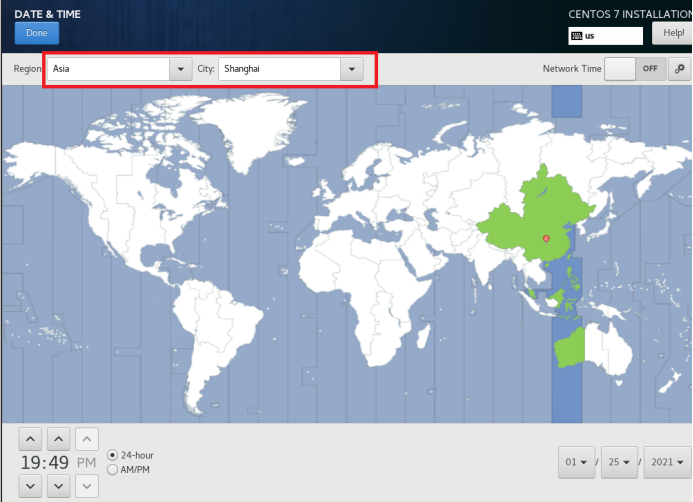
Task: Increase hours with the up arrow
Action: pos(30,439)
